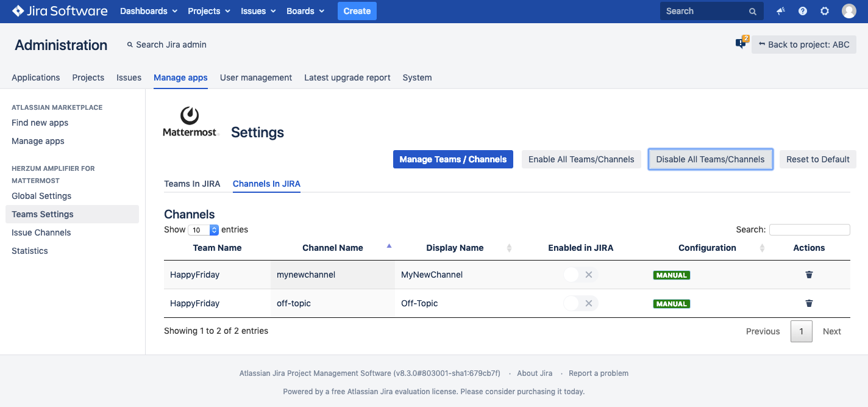Open the Dashboards dropdown menu

coord(149,11)
